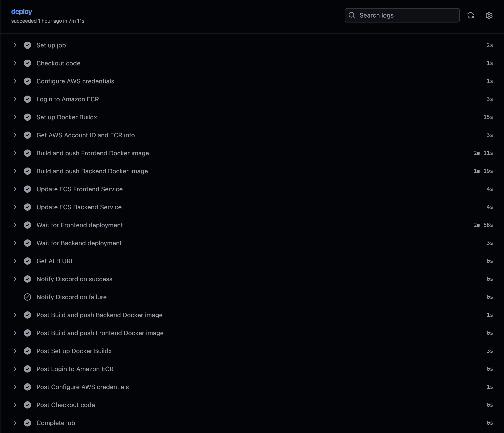Expand the Wait for Frontend deployment step
Viewport: 504px width, 433px height.
point(15,225)
